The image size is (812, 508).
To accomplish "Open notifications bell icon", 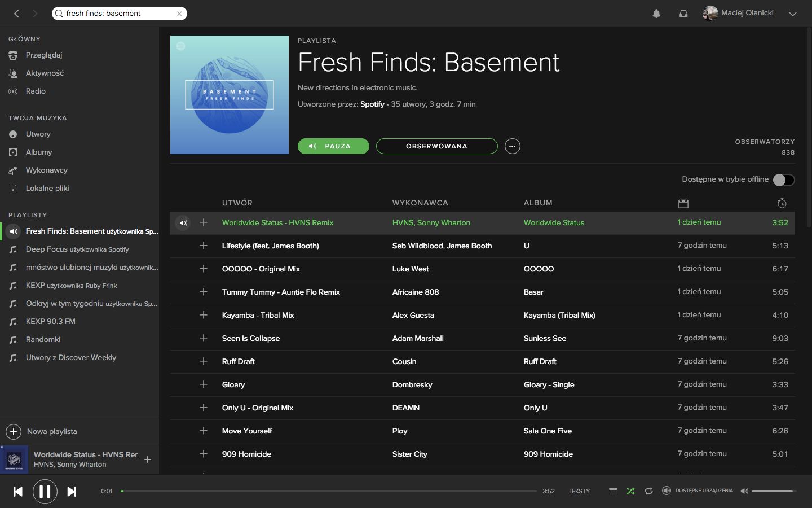I will pos(656,14).
